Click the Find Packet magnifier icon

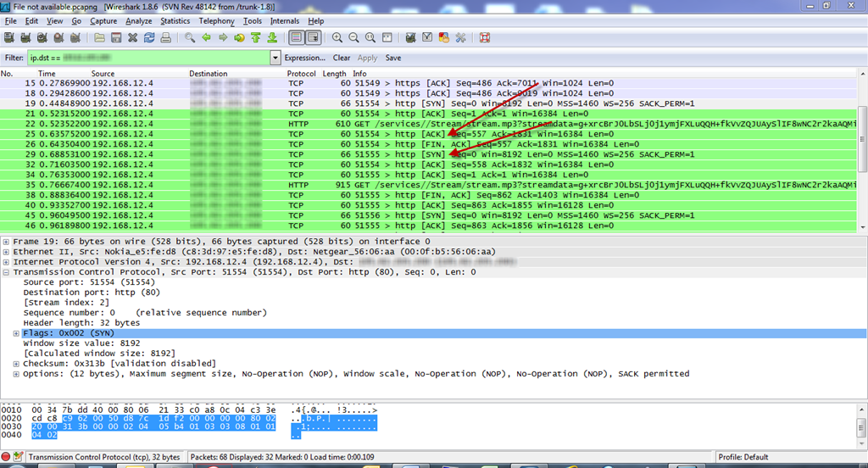coord(190,38)
